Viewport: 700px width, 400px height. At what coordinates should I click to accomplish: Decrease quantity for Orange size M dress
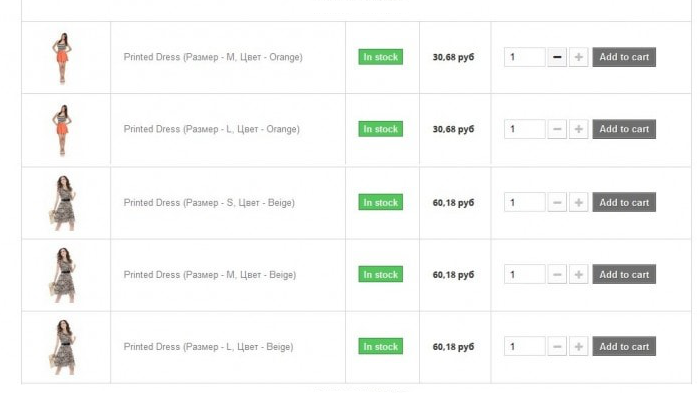point(557,57)
